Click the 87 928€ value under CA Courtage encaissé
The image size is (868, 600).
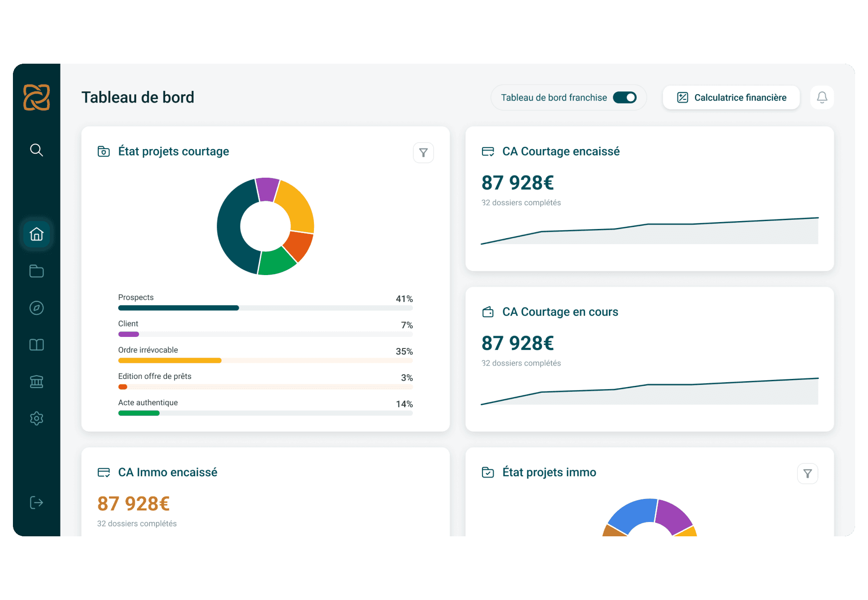point(518,183)
